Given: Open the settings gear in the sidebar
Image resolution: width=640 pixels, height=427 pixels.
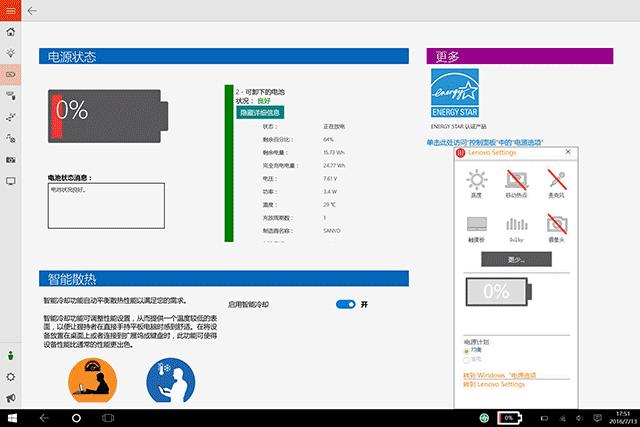Looking at the screenshot, I should tap(11, 377).
